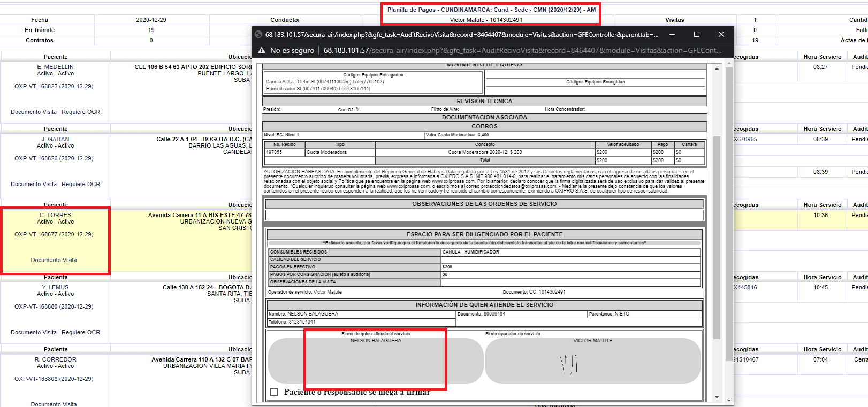Click 'Valor Cuota Moderadora: 3,400' text
868x407 pixels.
click(x=457, y=135)
